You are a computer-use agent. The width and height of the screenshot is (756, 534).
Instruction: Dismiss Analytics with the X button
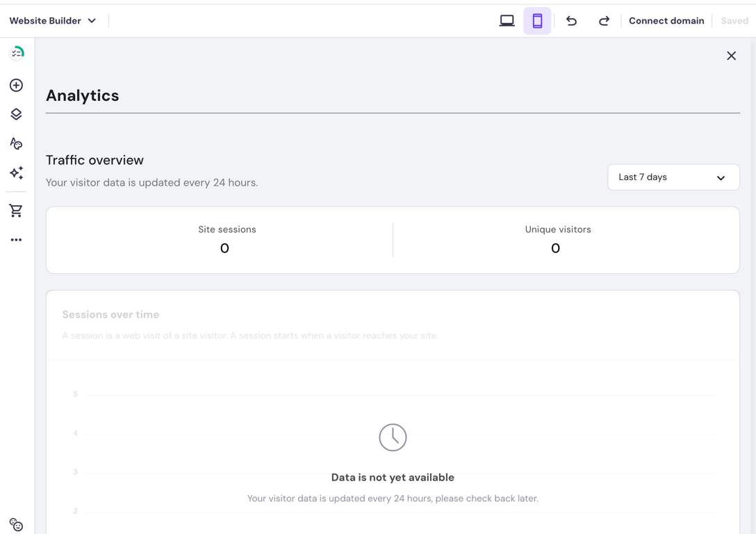pos(731,56)
